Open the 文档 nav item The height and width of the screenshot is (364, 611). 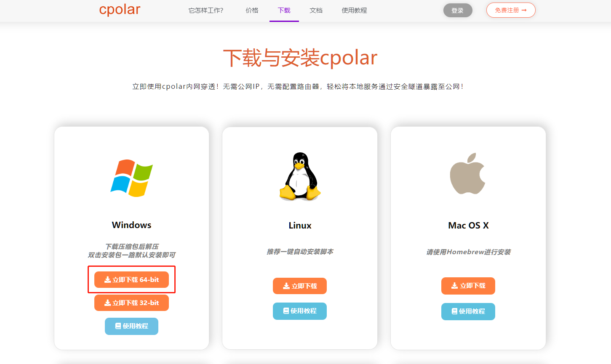coord(316,11)
